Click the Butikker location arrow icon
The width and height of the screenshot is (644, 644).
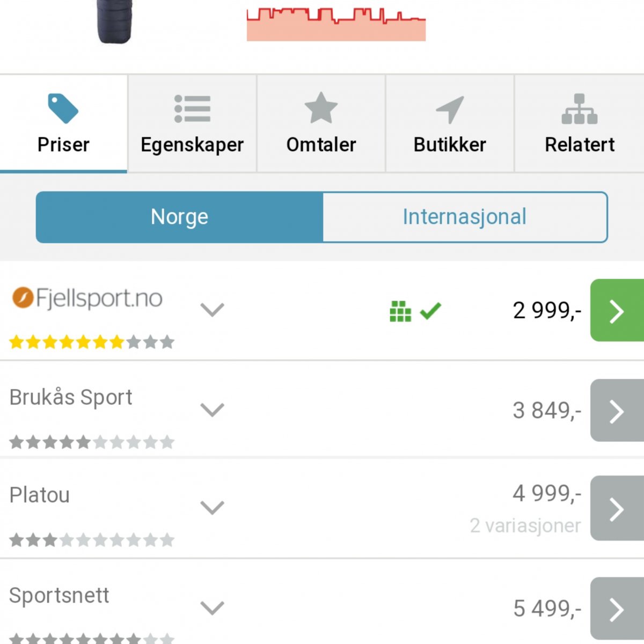[450, 109]
